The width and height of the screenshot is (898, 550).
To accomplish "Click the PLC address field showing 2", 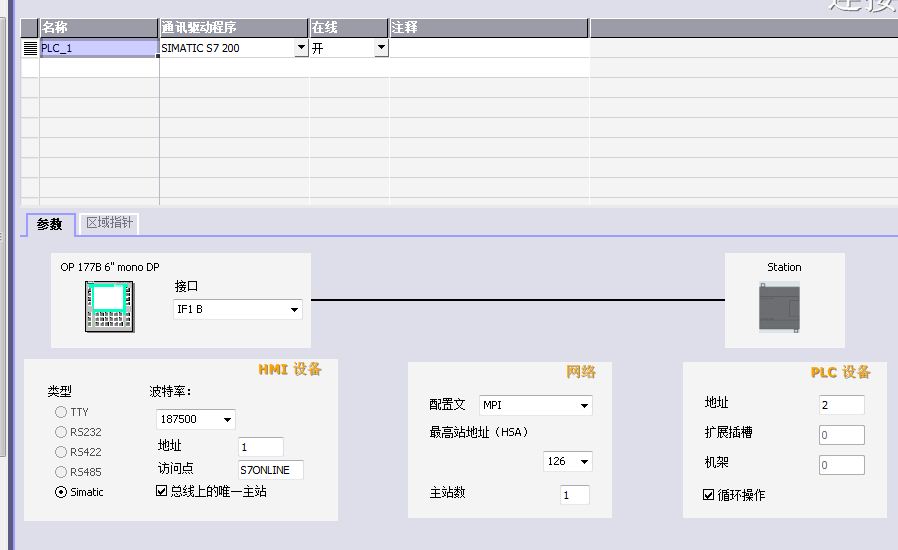I will 841,405.
